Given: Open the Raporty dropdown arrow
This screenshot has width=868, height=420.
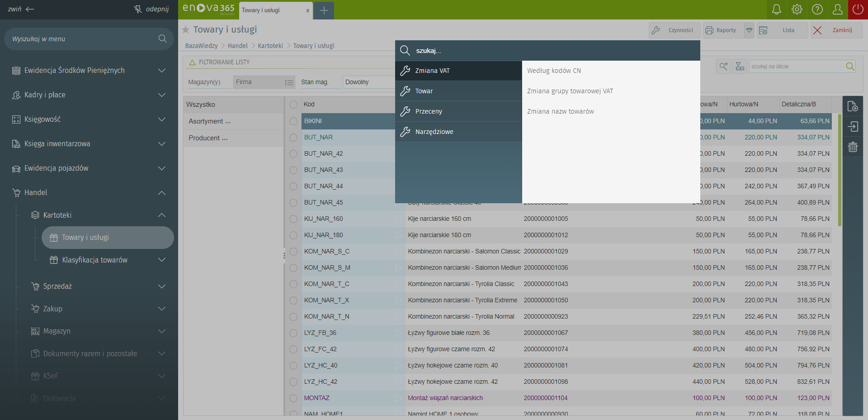Looking at the screenshot, I should coord(749,30).
